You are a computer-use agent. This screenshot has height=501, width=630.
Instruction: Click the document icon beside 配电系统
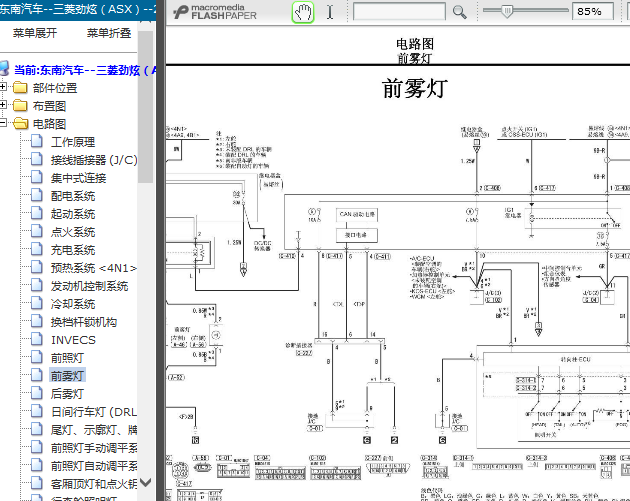click(x=37, y=196)
